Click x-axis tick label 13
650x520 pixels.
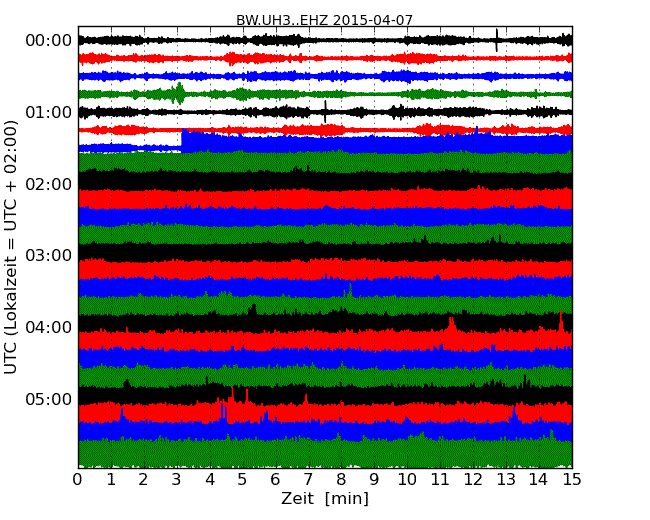pyautogui.click(x=506, y=480)
